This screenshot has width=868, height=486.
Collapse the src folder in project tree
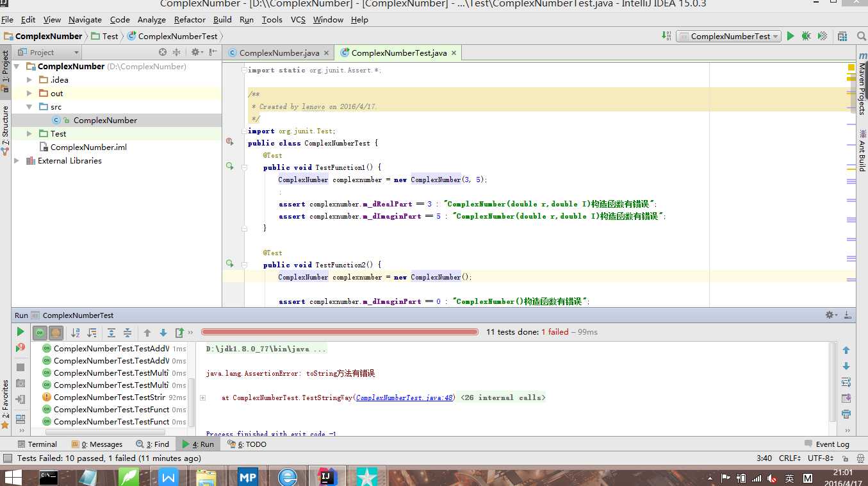pyautogui.click(x=29, y=107)
